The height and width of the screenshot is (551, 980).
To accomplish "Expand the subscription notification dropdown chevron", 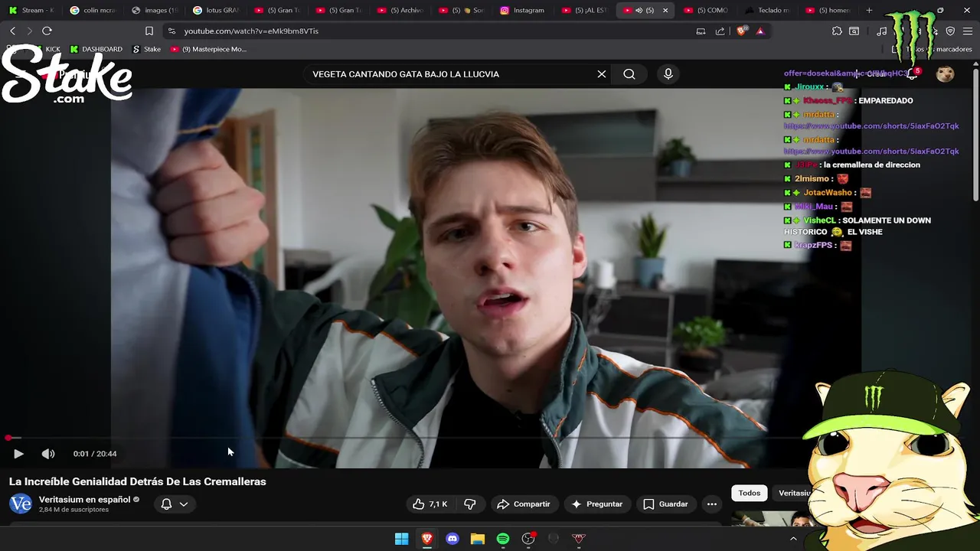I will [184, 504].
